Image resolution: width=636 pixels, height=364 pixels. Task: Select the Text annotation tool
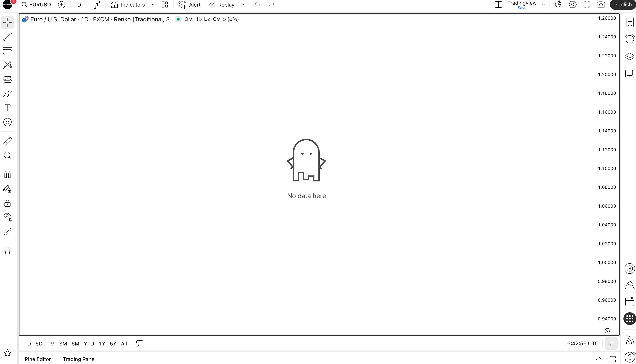point(7,108)
